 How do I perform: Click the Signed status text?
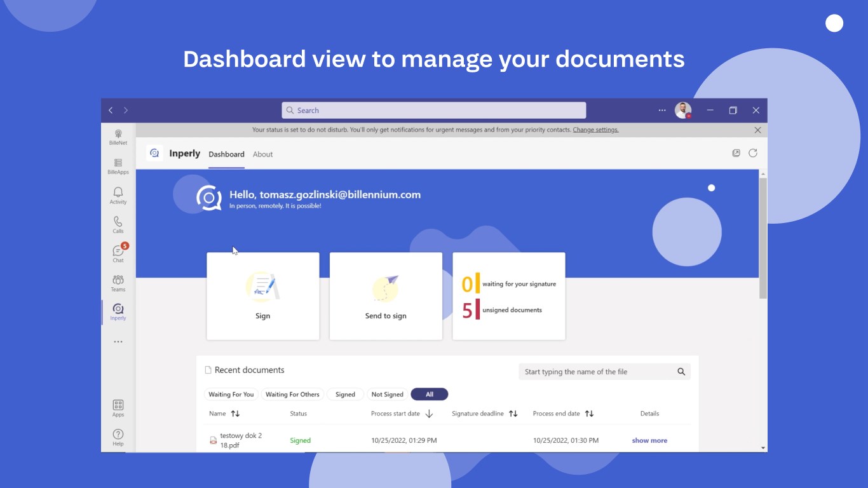click(301, 440)
